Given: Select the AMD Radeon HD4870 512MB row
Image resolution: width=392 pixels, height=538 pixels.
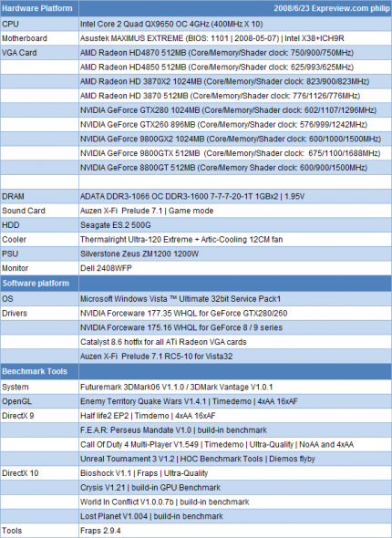Looking at the screenshot, I should tap(235, 53).
